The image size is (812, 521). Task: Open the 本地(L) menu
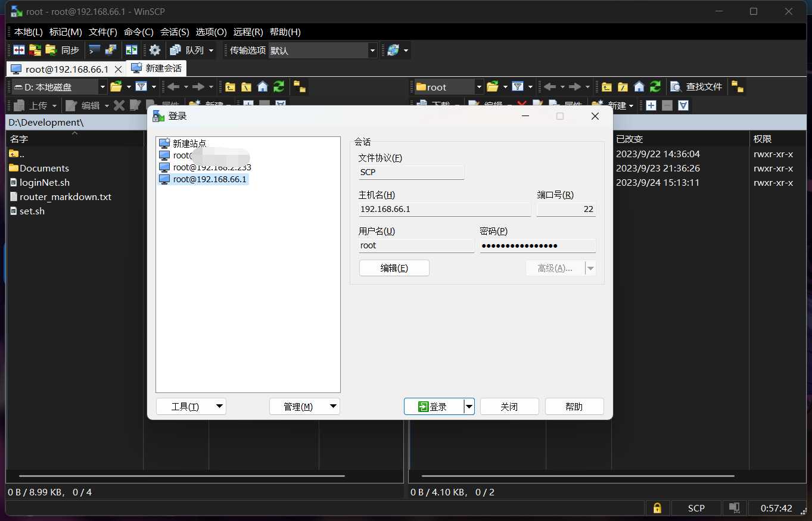(29, 32)
